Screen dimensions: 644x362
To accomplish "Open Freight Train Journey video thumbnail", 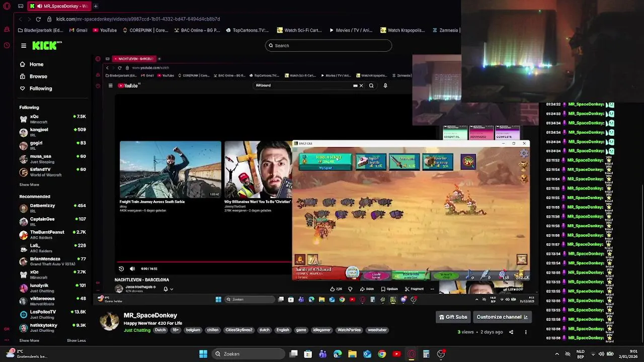I will click(170, 169).
